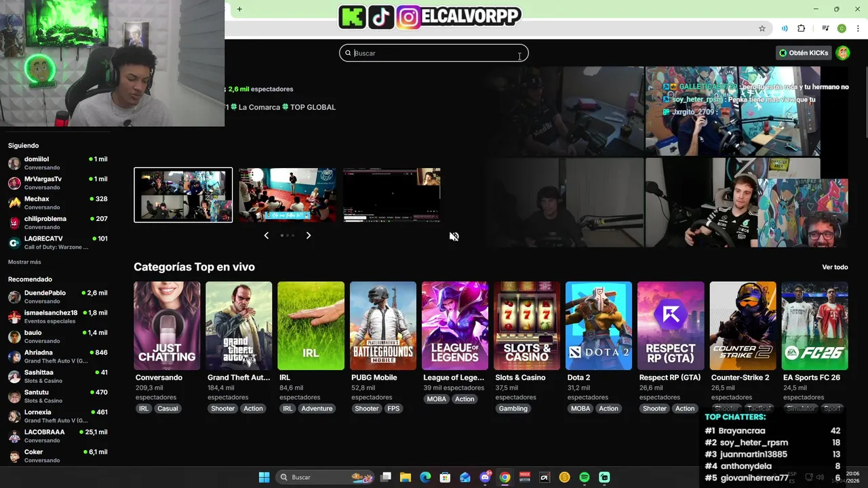Open Task View on taskbar

pyautogui.click(x=386, y=477)
